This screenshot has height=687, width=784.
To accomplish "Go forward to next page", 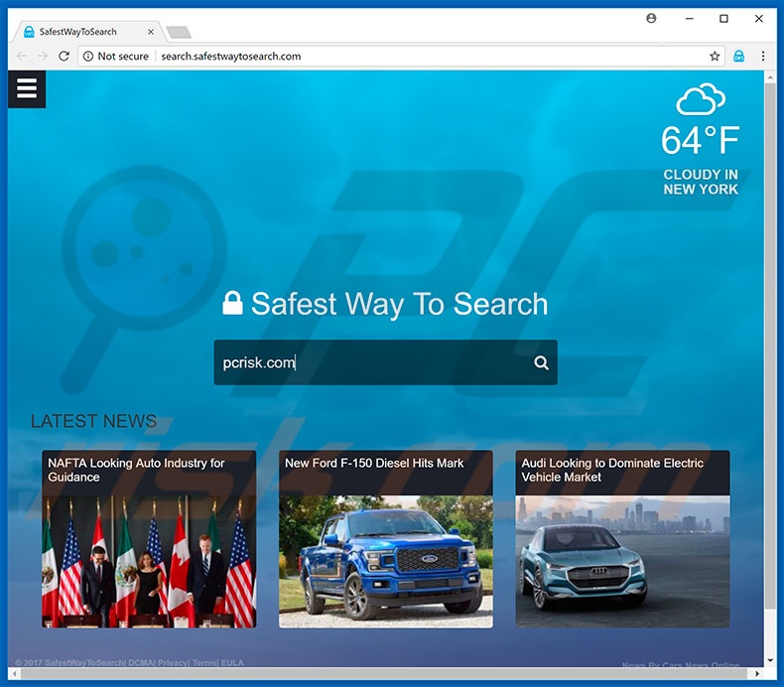I will tap(43, 56).
